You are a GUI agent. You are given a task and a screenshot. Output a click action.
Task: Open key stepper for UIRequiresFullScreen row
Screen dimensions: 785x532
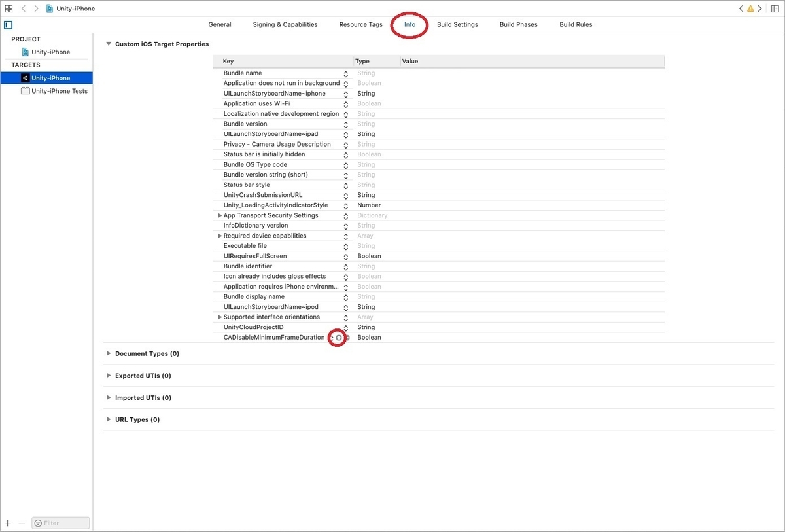[346, 256]
